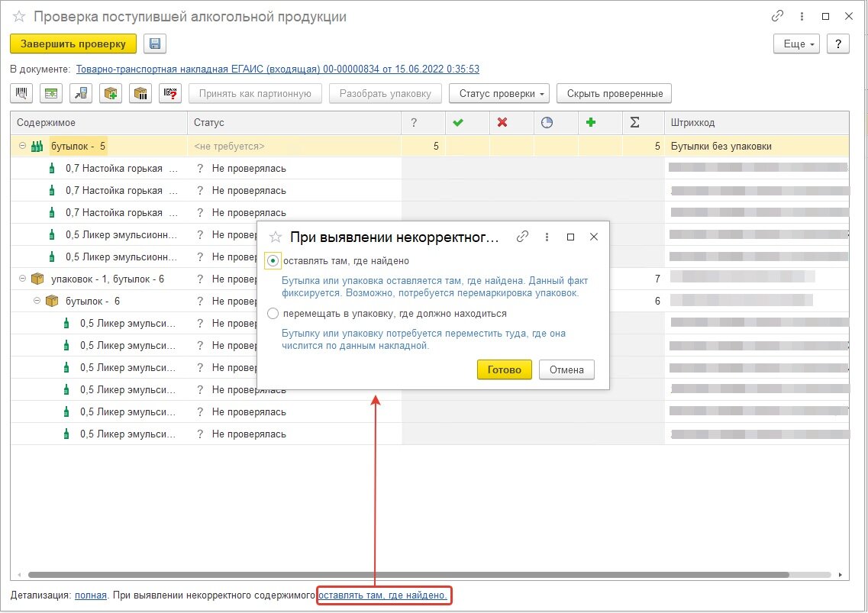Click the 'Содержимое' column header
The width and height of the screenshot is (868, 613).
[98, 122]
